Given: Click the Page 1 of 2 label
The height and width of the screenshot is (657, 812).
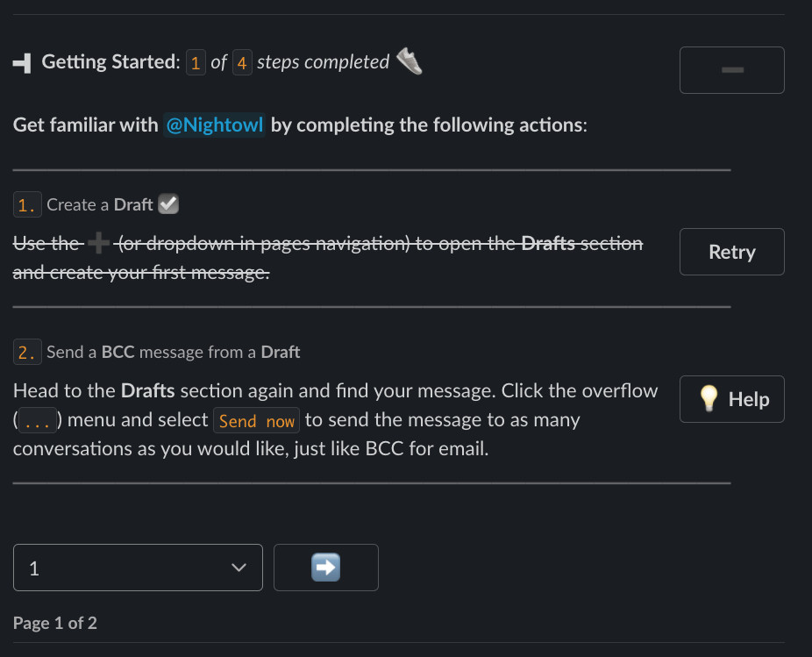Looking at the screenshot, I should tap(55, 623).
